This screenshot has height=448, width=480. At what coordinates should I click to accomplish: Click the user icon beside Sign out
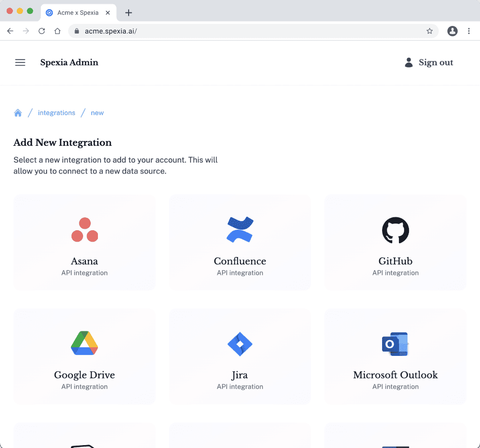click(408, 62)
